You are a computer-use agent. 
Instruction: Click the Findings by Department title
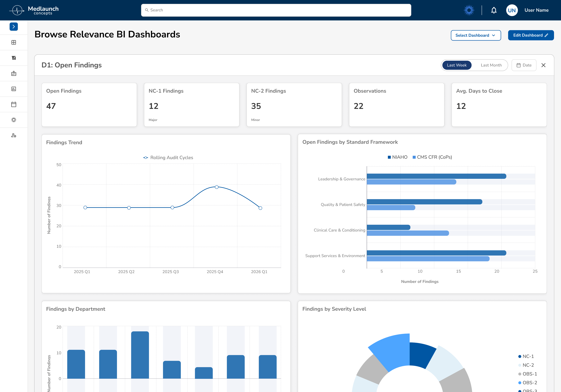[75, 309]
